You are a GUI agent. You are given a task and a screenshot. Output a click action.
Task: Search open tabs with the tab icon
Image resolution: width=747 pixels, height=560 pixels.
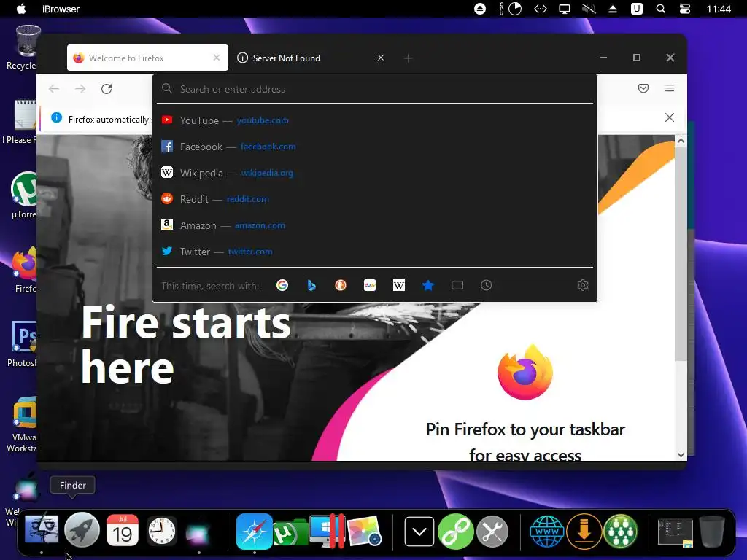[457, 285]
